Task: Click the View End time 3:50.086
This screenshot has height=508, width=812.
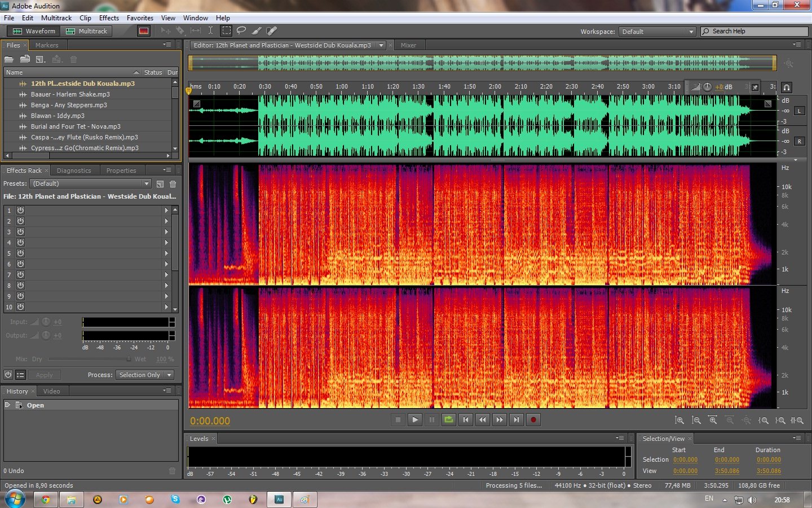Action: click(727, 471)
